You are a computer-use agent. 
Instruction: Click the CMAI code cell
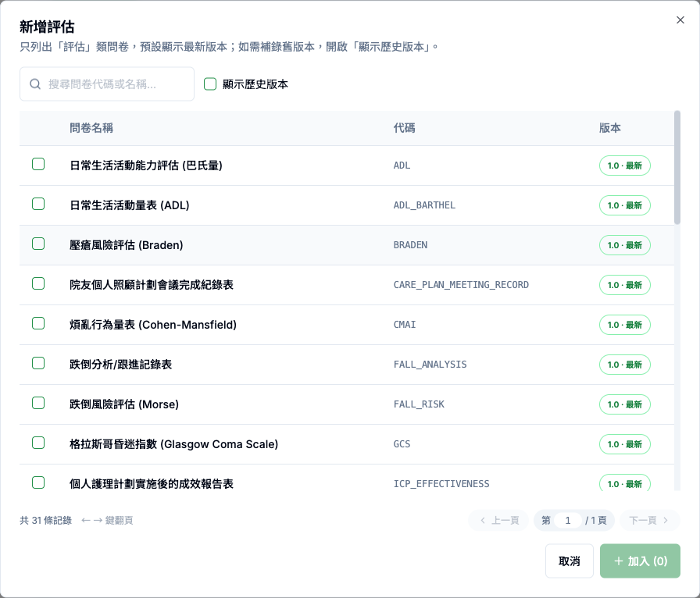click(x=405, y=325)
